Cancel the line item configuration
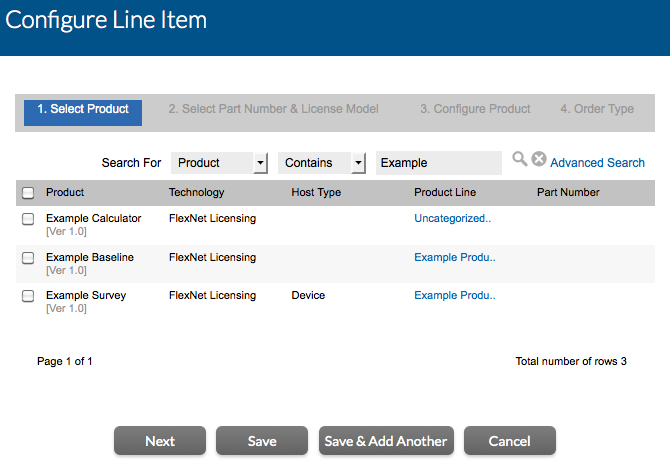 pyautogui.click(x=509, y=441)
